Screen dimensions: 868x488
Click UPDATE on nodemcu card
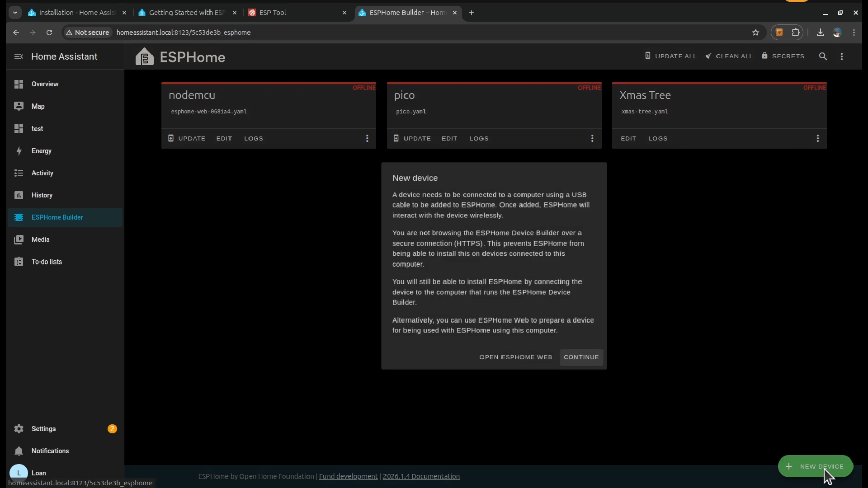click(187, 138)
